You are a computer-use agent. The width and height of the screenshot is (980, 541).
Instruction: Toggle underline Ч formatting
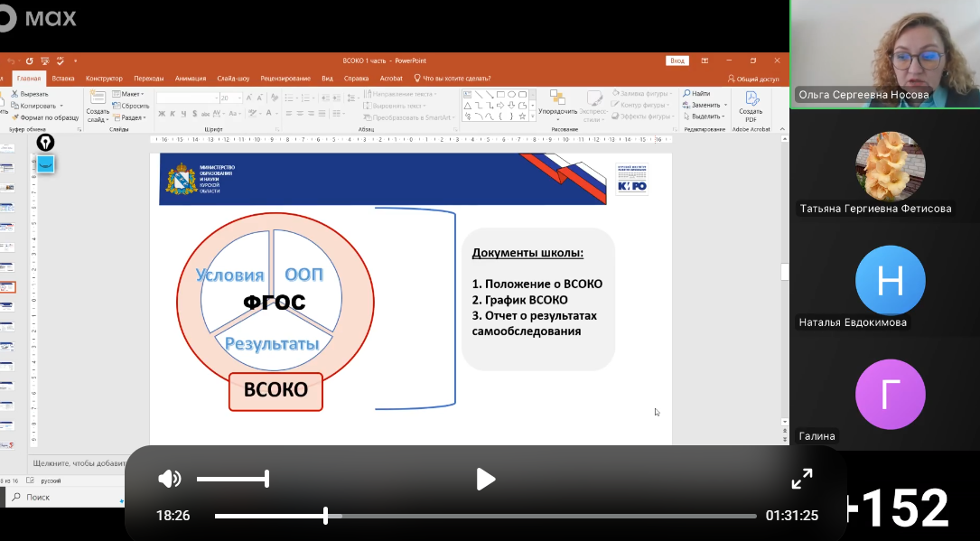click(183, 114)
